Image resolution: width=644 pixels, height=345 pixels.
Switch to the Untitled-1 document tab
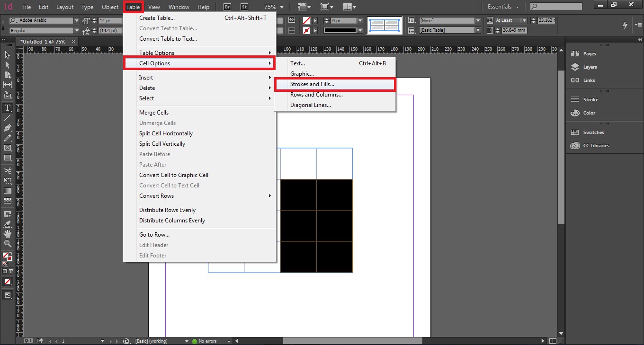[43, 42]
